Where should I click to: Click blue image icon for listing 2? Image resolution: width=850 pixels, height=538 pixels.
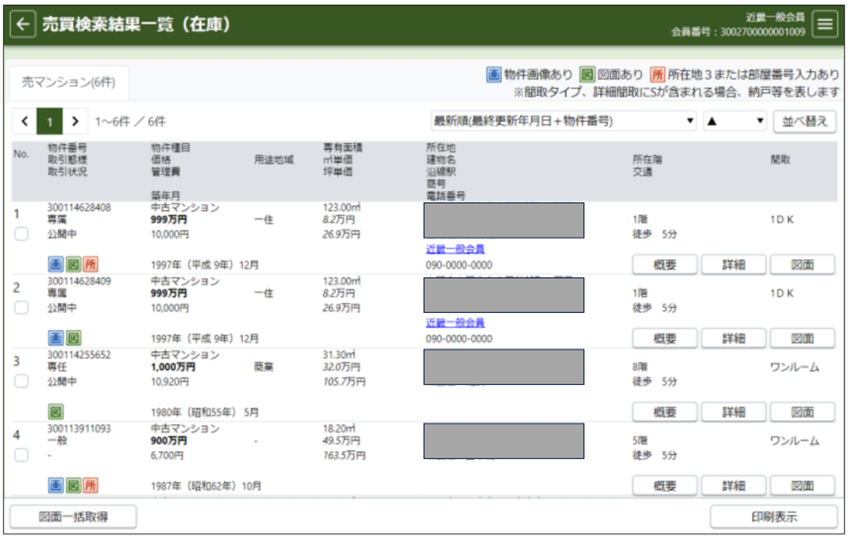pos(55,338)
